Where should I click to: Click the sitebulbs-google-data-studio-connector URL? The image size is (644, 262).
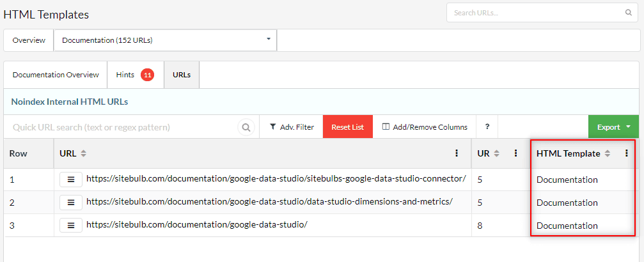[276, 179]
